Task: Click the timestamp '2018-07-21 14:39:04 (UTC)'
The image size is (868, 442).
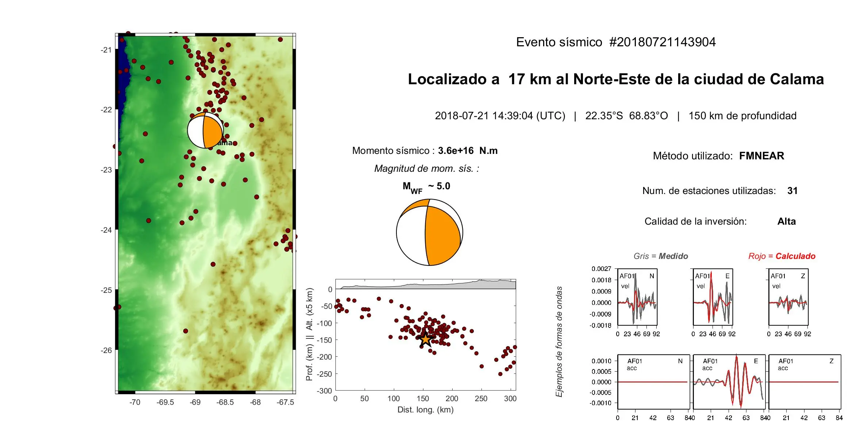Action: [x=500, y=116]
